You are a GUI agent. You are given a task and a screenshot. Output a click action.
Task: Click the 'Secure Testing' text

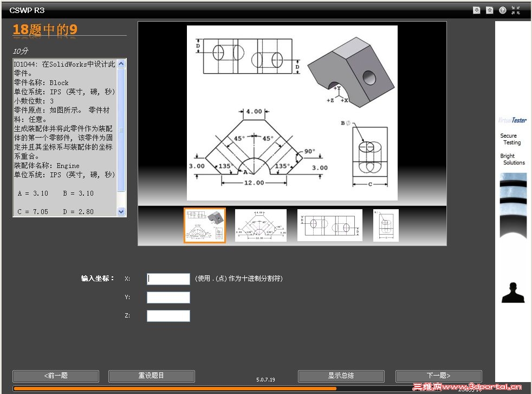tap(511, 139)
